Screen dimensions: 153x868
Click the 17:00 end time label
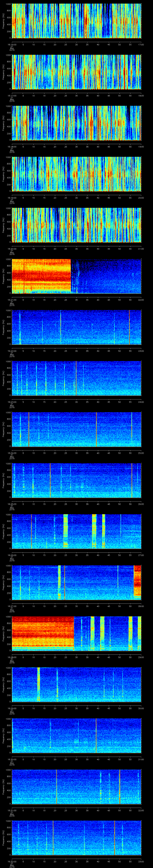click(x=141, y=44)
